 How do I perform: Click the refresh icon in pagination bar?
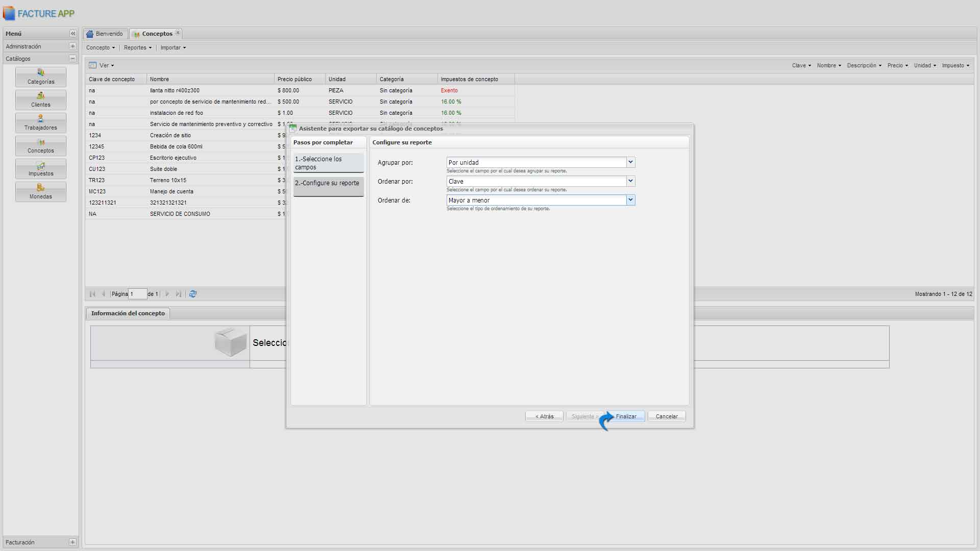click(x=193, y=294)
